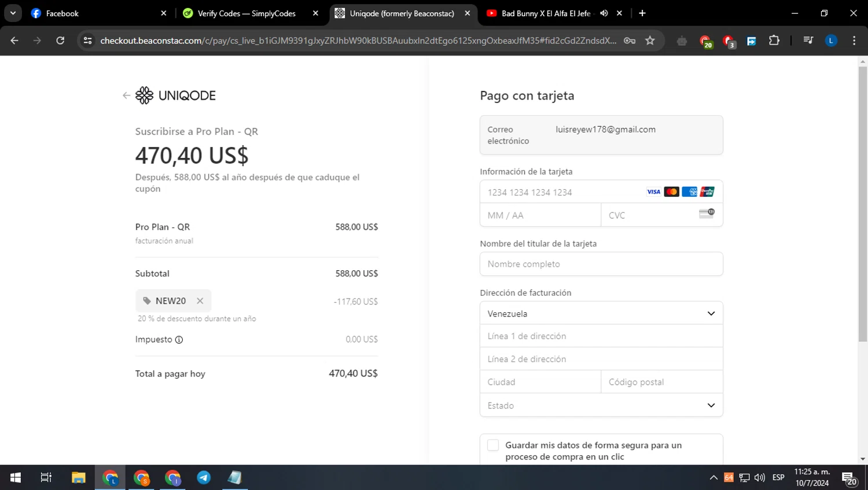Viewport: 868px width, 490px height.
Task: Click the Visa card icon
Action: 653,192
